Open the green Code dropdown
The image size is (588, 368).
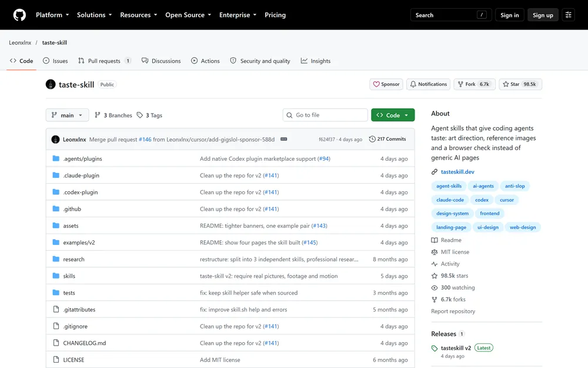393,115
